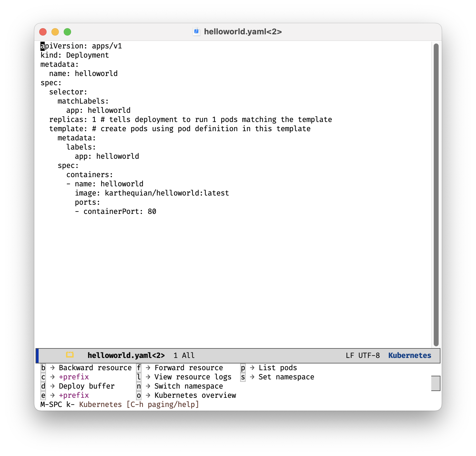Viewport: 476px width, 456px height.
Task: Click the UTF-8 encoding indicator
Action: tap(369, 355)
